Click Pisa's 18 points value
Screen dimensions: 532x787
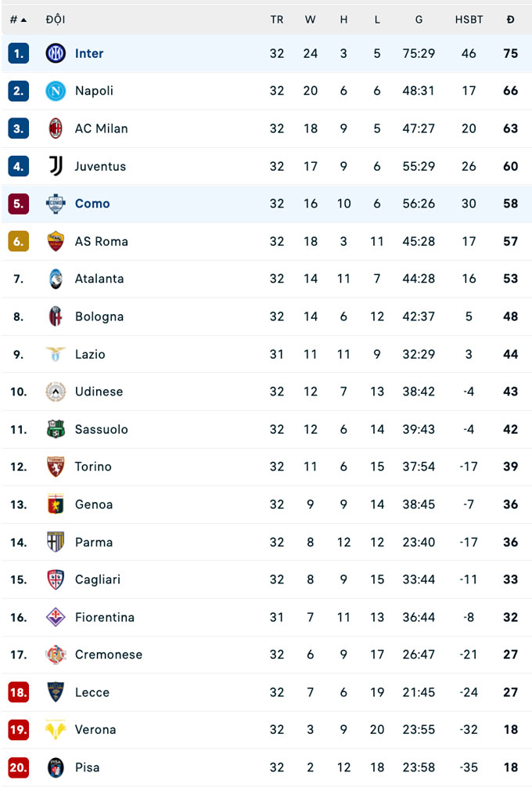511,767
